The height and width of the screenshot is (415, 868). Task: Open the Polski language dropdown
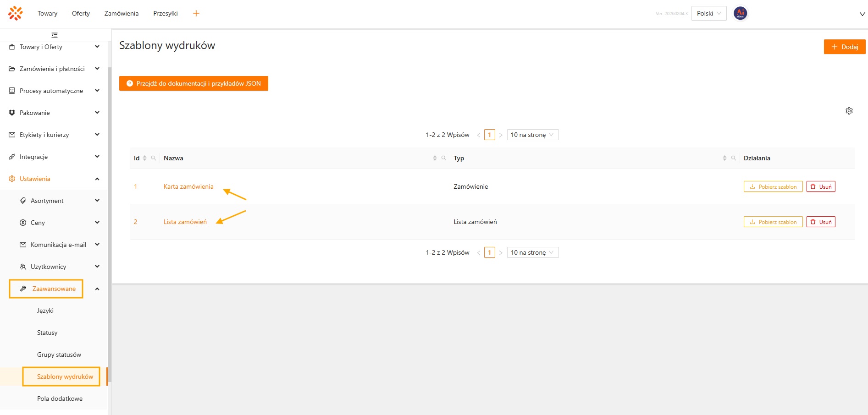[708, 13]
